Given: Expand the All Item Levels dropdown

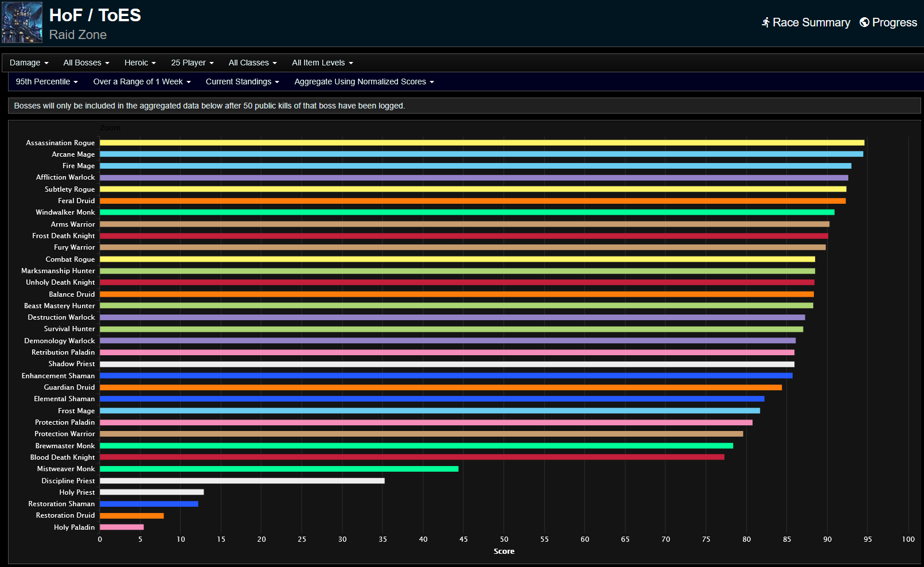Looking at the screenshot, I should 322,63.
